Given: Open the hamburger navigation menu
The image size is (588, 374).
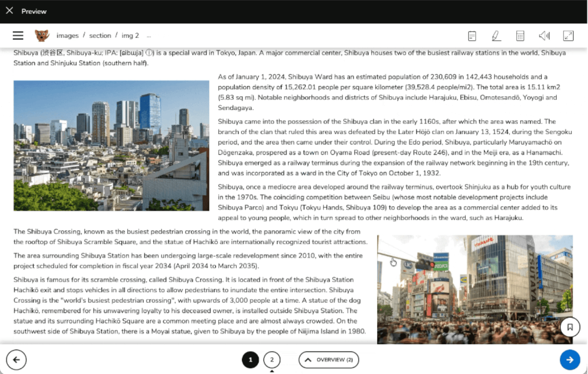Looking at the screenshot, I should (18, 35).
